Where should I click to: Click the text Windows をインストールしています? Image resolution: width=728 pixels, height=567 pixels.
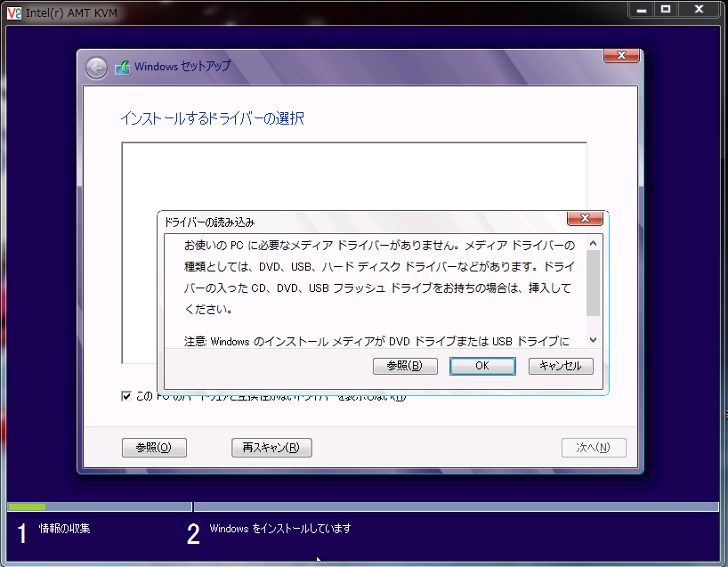(280, 529)
